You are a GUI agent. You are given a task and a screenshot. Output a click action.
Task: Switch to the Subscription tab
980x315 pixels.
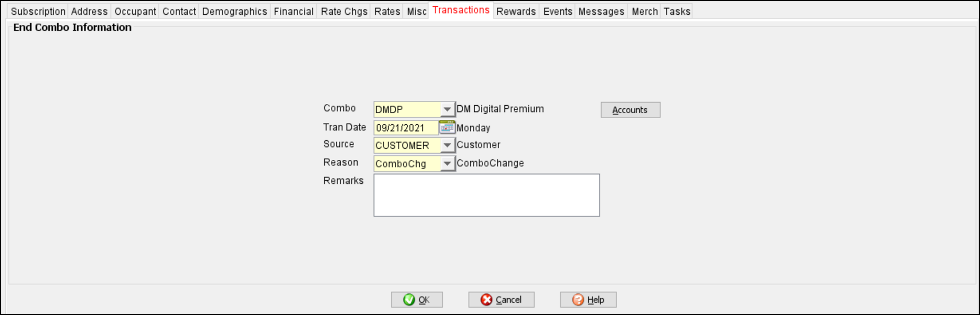coord(38,11)
